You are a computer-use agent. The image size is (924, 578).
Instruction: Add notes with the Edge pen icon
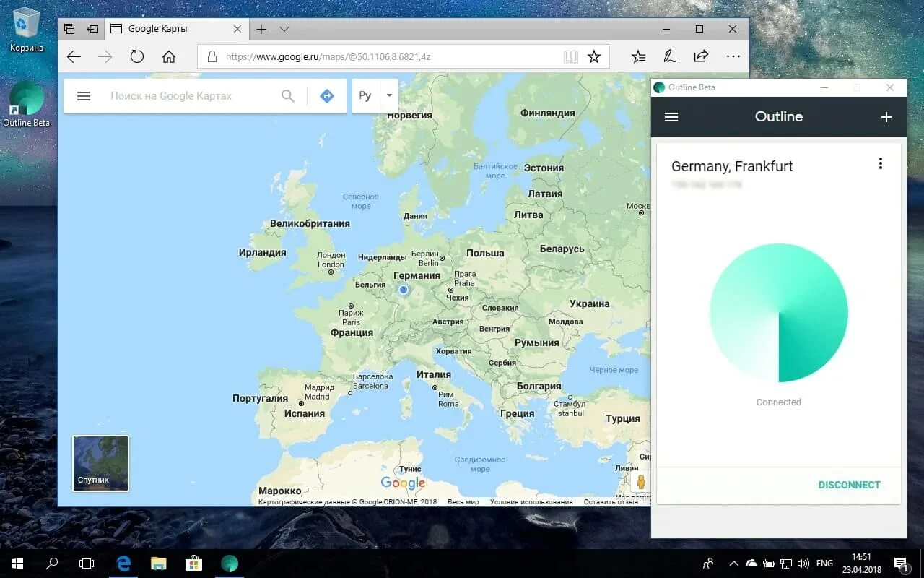pyautogui.click(x=670, y=56)
